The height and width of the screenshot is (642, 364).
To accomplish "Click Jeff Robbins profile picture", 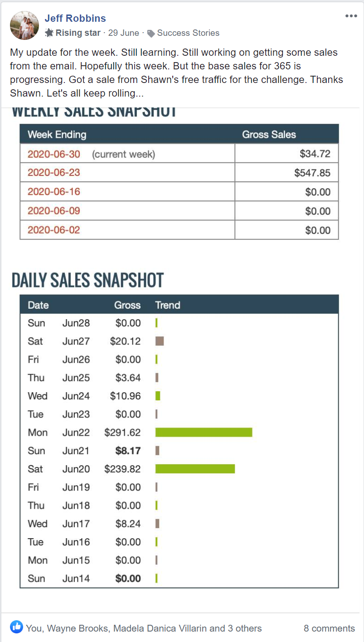I will click(x=24, y=25).
